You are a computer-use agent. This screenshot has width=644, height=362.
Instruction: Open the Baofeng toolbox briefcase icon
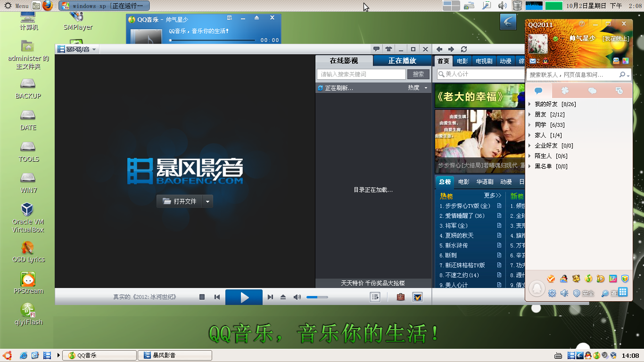pos(400,297)
